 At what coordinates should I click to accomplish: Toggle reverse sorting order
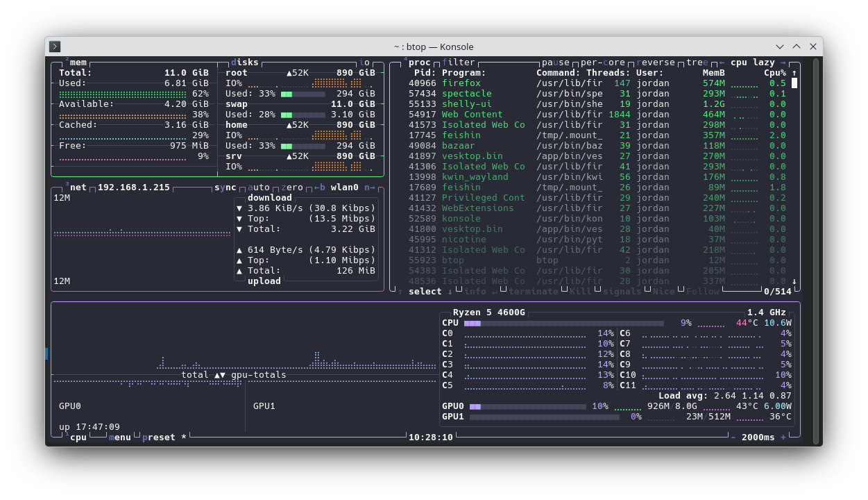tap(656, 62)
